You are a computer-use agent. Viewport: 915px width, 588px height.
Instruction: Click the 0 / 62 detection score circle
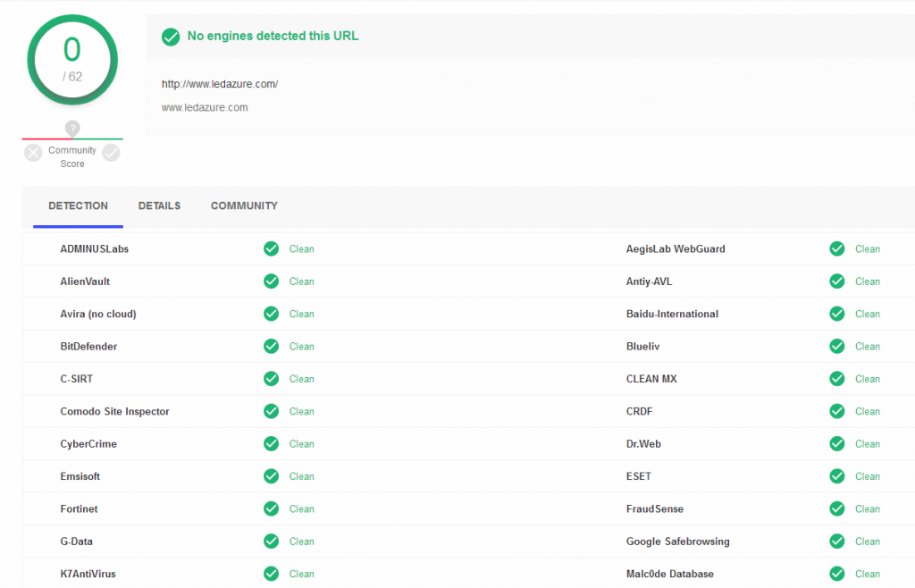pyautogui.click(x=72, y=60)
